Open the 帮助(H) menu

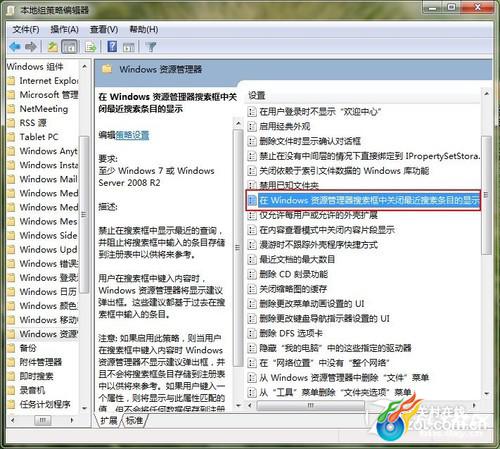(x=144, y=30)
